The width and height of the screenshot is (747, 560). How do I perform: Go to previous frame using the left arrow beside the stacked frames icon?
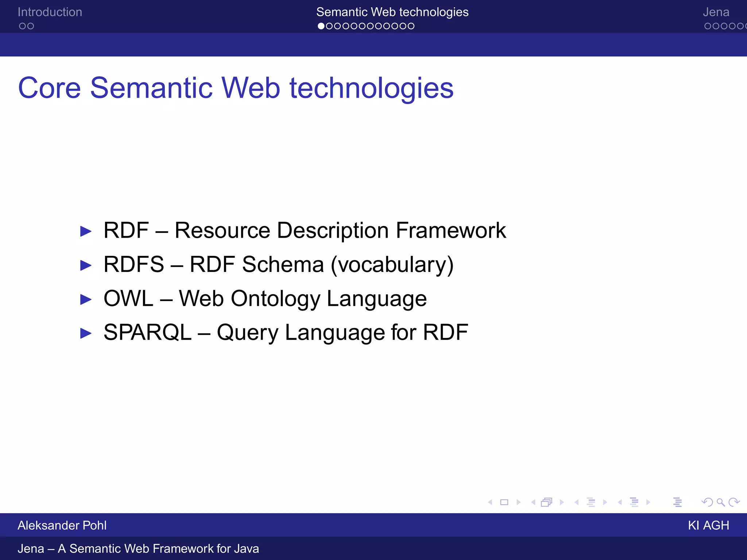[x=533, y=502]
